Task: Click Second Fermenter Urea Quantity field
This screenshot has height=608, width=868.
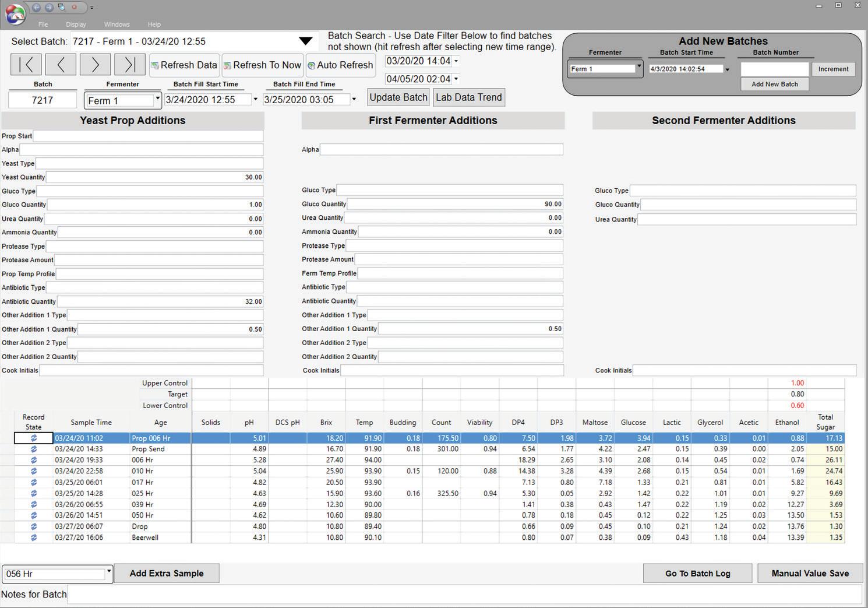Action: pos(747,219)
